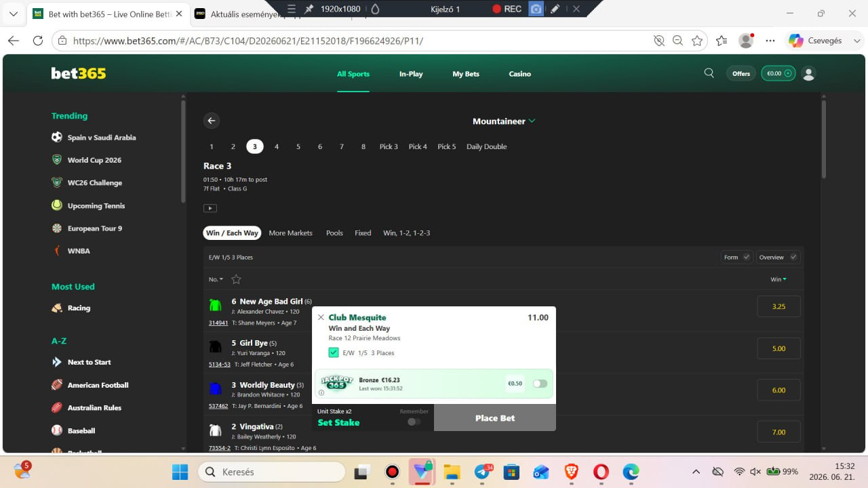
Task: Click the blue silk of Worldly Beauty
Action: pos(216,389)
